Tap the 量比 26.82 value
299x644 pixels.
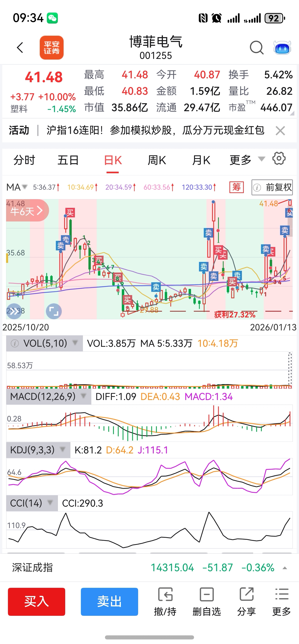[x=279, y=91]
